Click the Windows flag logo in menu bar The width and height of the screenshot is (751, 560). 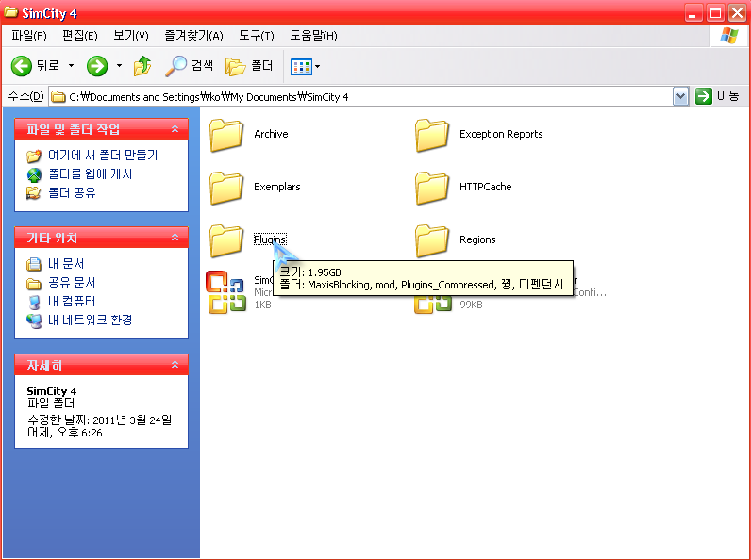729,36
